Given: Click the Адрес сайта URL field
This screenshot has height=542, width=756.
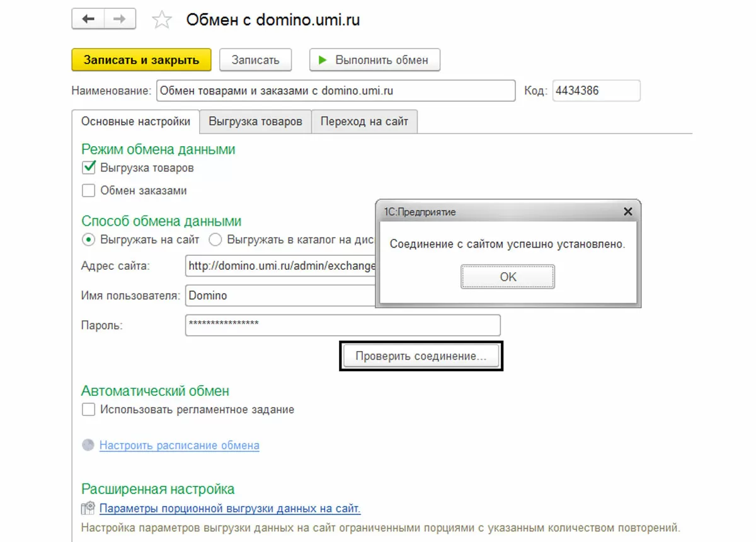Looking at the screenshot, I should (281, 266).
